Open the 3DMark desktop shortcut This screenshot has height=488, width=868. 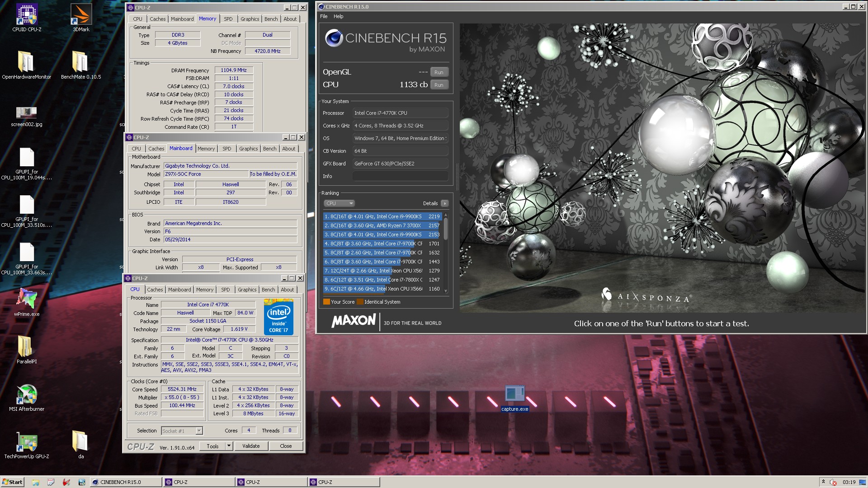[x=81, y=18]
